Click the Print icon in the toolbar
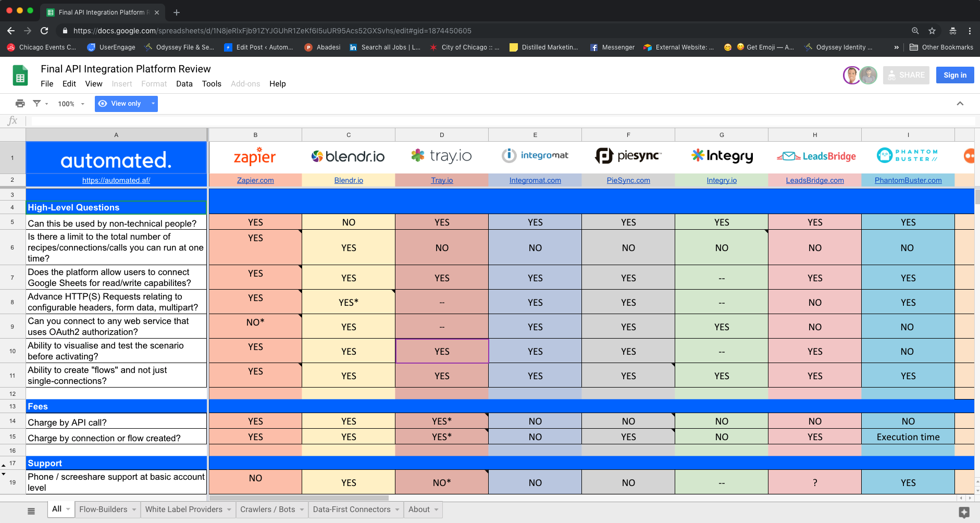 coord(20,103)
